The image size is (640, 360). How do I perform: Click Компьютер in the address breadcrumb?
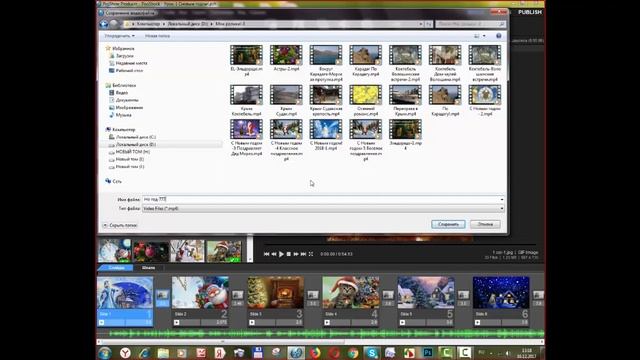tap(148, 24)
